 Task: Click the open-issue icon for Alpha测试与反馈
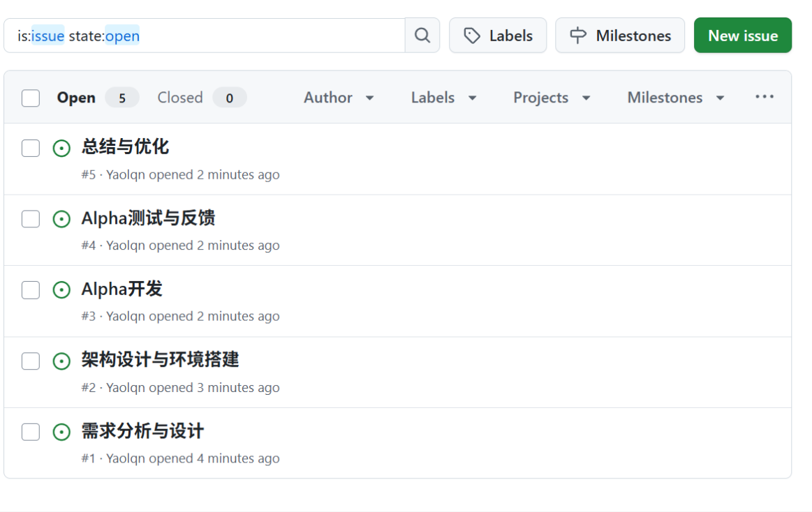click(x=61, y=219)
